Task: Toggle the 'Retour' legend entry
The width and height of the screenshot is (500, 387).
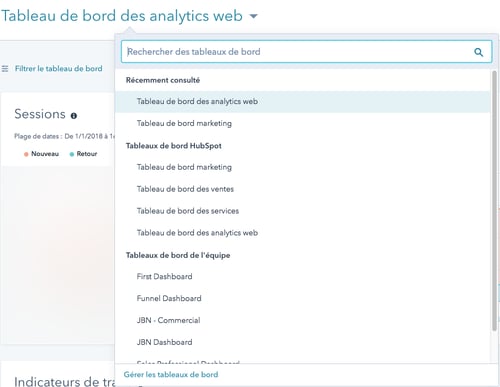Action: coord(83,154)
